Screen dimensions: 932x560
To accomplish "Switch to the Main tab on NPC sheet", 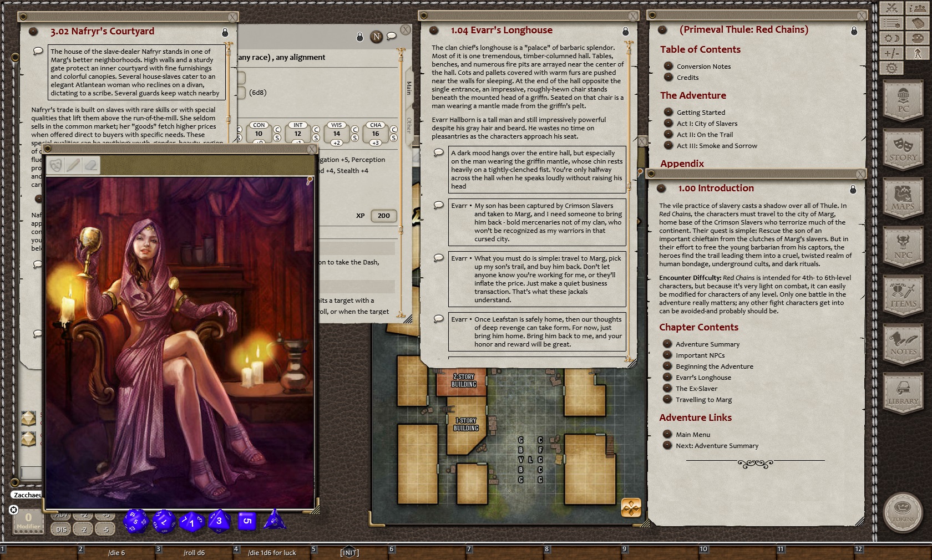I will pyautogui.click(x=409, y=88).
